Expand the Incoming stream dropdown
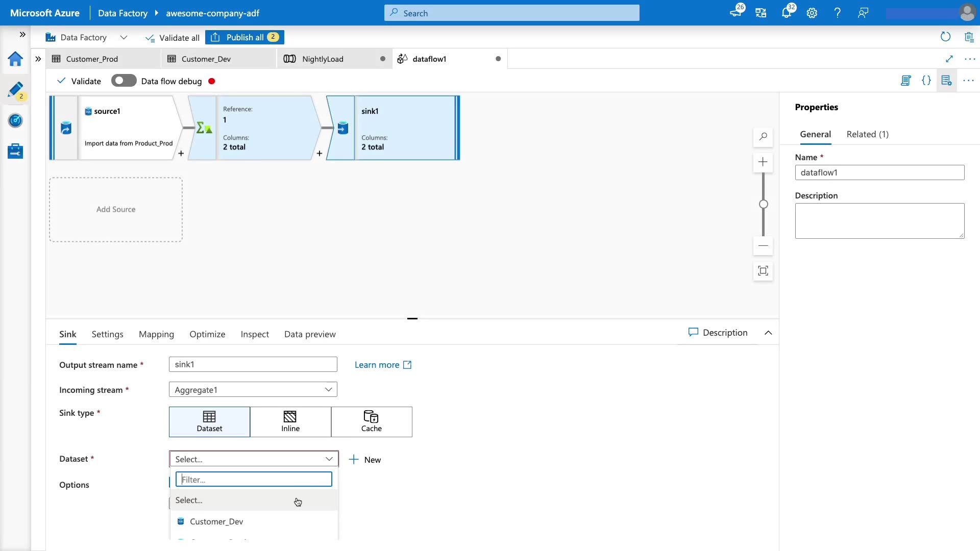Screen dimensions: 980x551 click(x=328, y=390)
